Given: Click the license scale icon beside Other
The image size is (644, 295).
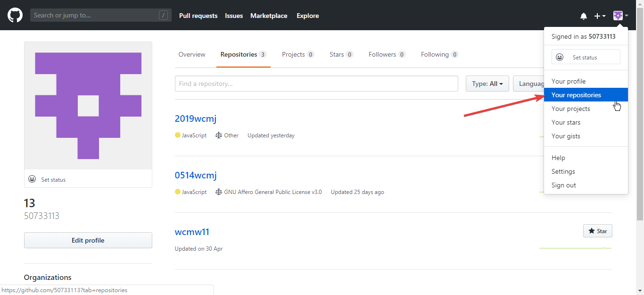Looking at the screenshot, I should tap(218, 135).
